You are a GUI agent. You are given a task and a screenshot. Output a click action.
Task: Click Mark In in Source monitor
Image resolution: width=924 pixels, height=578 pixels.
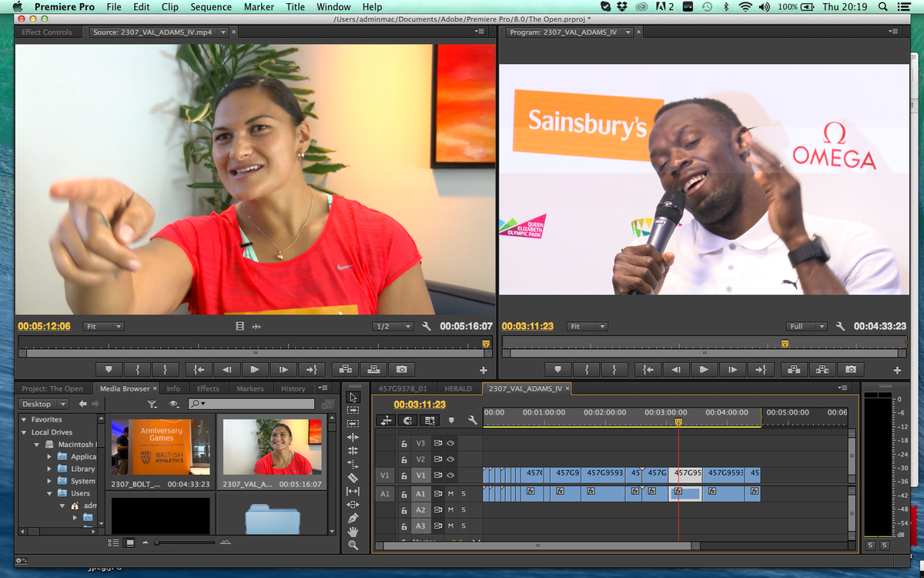(x=137, y=369)
